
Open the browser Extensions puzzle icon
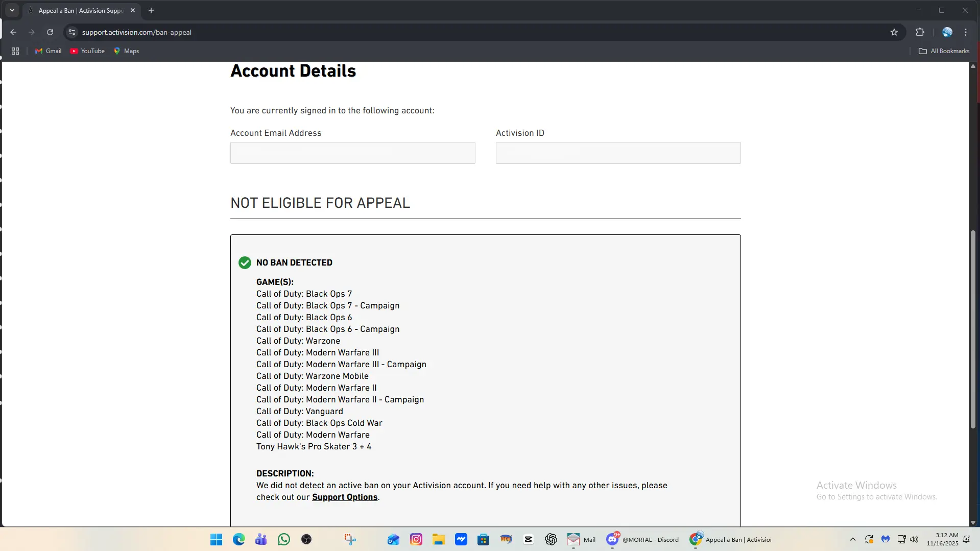coord(920,32)
